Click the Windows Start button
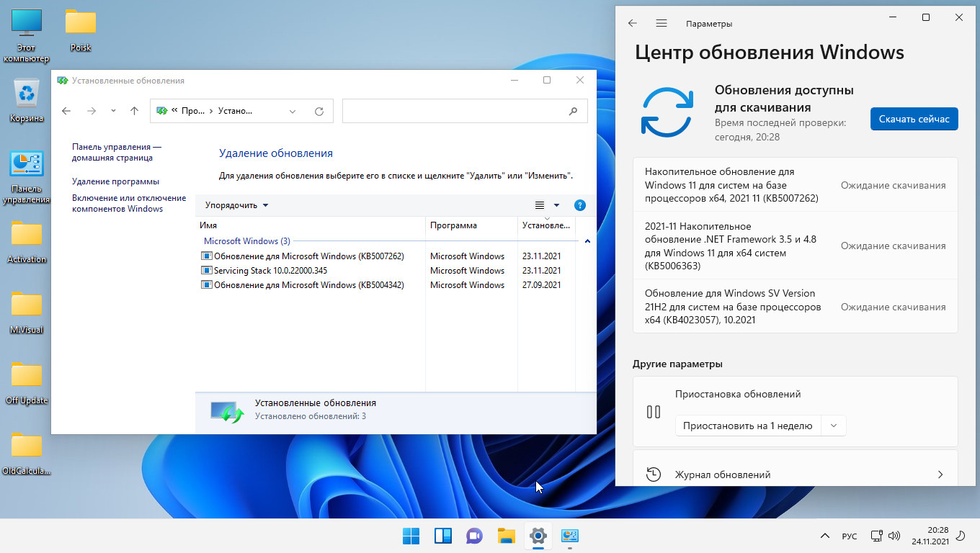Screen dimensions: 980x553 (411, 536)
